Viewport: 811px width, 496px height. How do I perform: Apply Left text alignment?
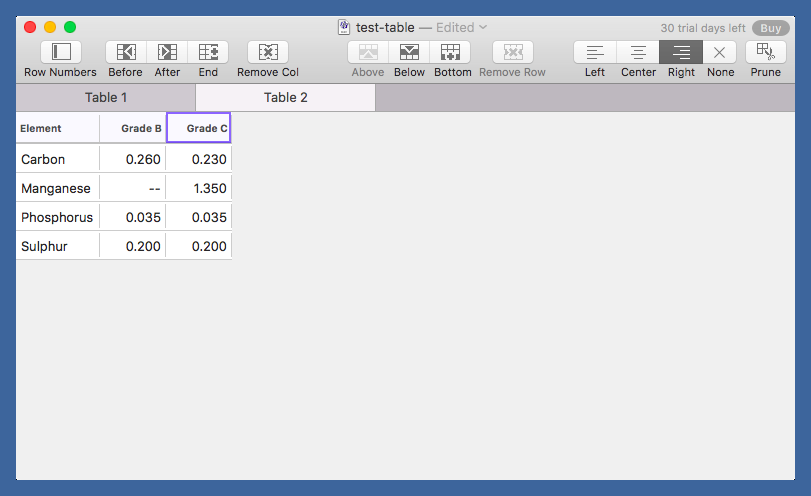coord(595,52)
